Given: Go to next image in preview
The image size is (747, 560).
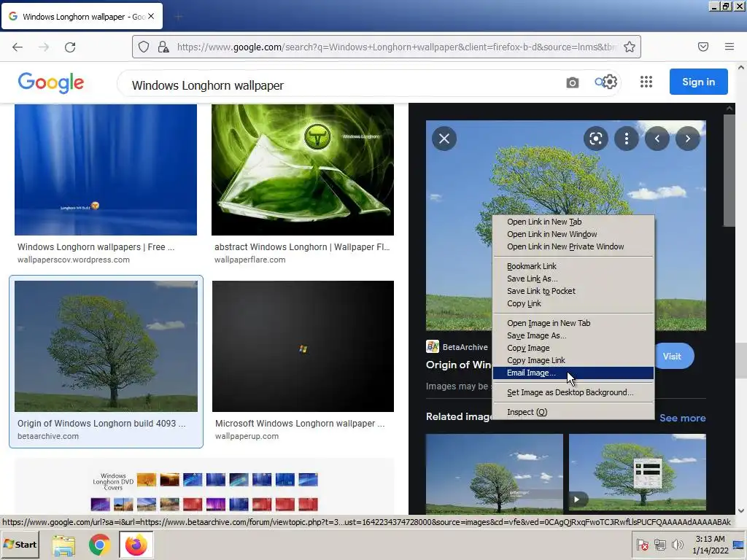Looking at the screenshot, I should [687, 139].
